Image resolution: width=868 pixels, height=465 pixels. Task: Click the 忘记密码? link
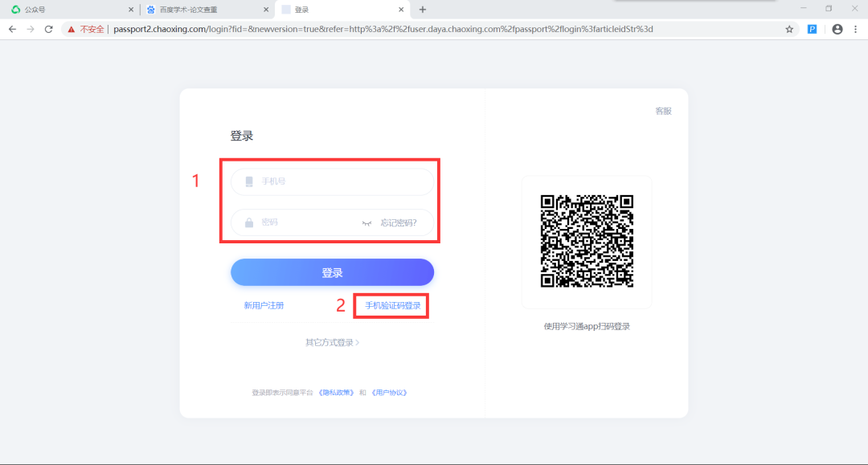click(399, 222)
